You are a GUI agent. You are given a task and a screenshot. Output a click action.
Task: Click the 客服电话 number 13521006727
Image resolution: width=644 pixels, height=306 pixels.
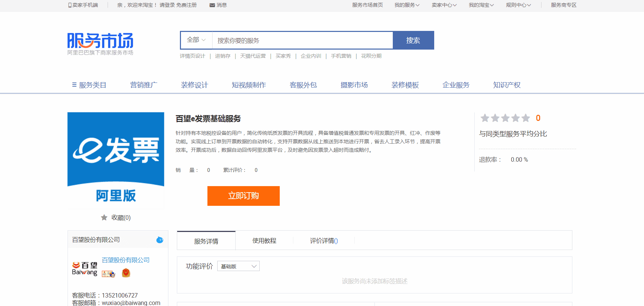pos(120,295)
